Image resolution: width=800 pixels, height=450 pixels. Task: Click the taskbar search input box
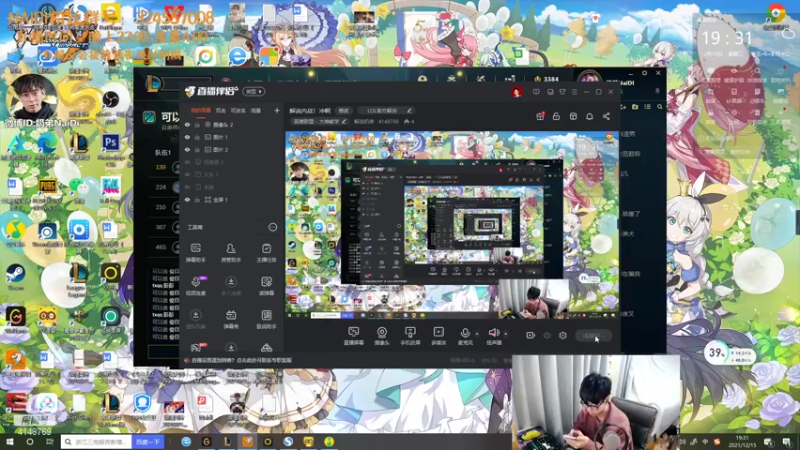[96, 442]
